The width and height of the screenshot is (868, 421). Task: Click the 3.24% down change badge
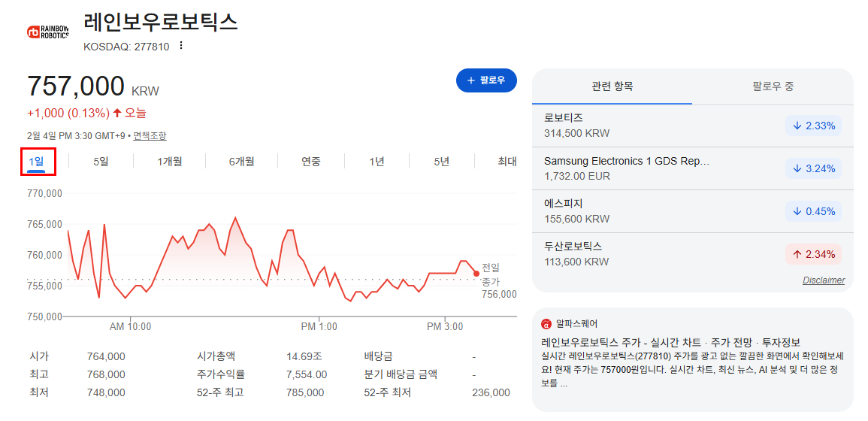coord(813,168)
